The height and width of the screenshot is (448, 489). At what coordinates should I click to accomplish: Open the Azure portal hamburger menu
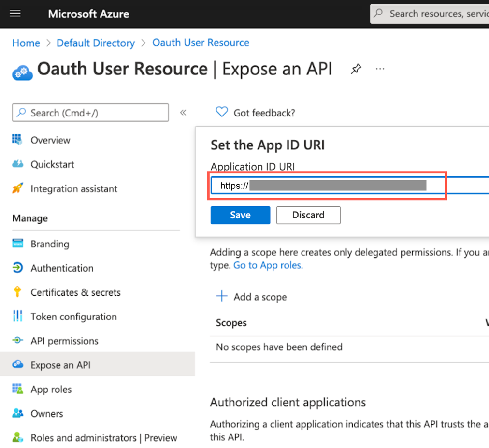coord(14,13)
